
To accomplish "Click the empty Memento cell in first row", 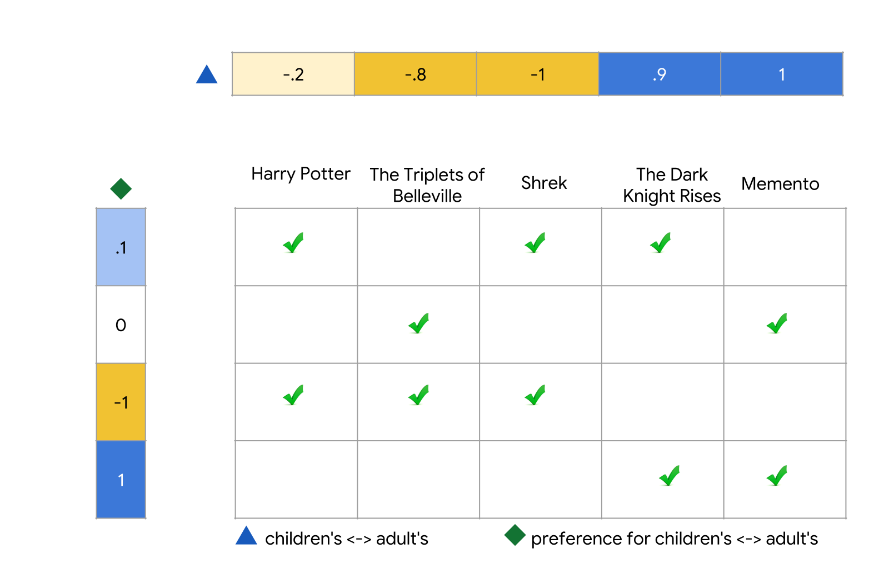I will [785, 247].
